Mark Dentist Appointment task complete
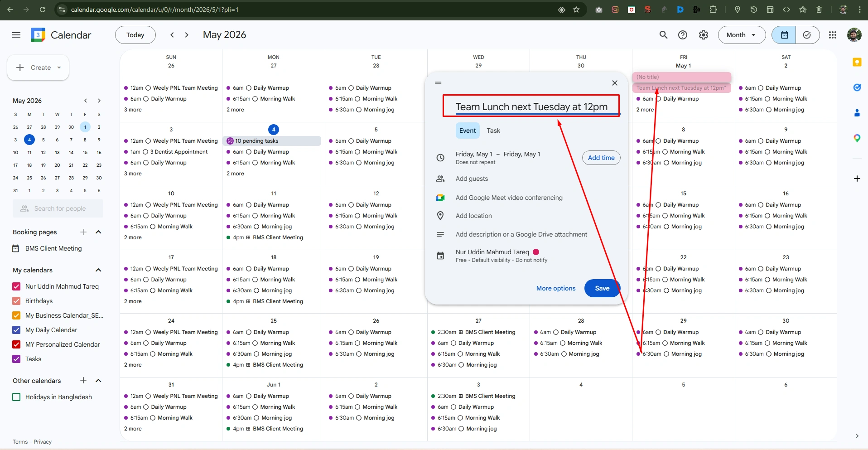Viewport: 868px width, 450px height. (x=145, y=152)
